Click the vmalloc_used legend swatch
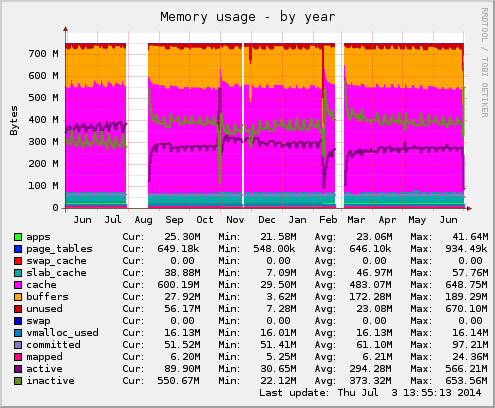This screenshot has width=495, height=408. 18,333
